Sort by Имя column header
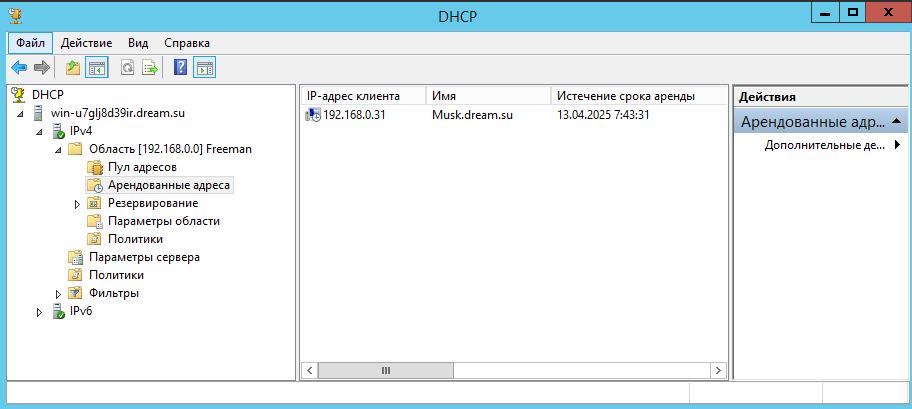The image size is (912, 409). 489,96
